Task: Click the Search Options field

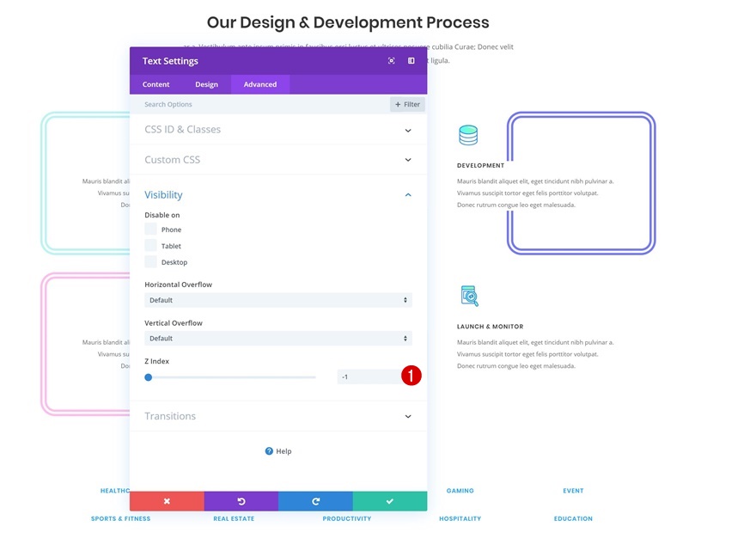Action: (x=258, y=105)
